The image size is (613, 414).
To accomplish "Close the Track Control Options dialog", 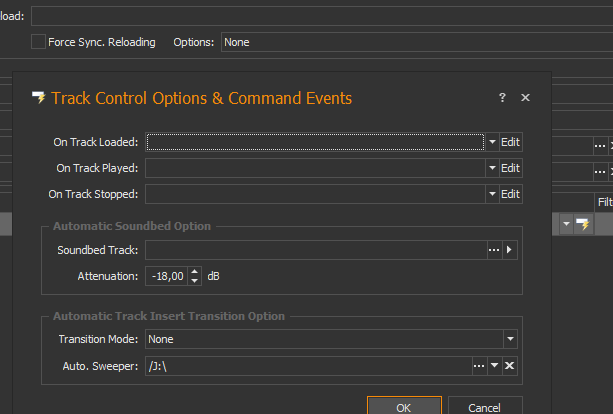I will [525, 98].
